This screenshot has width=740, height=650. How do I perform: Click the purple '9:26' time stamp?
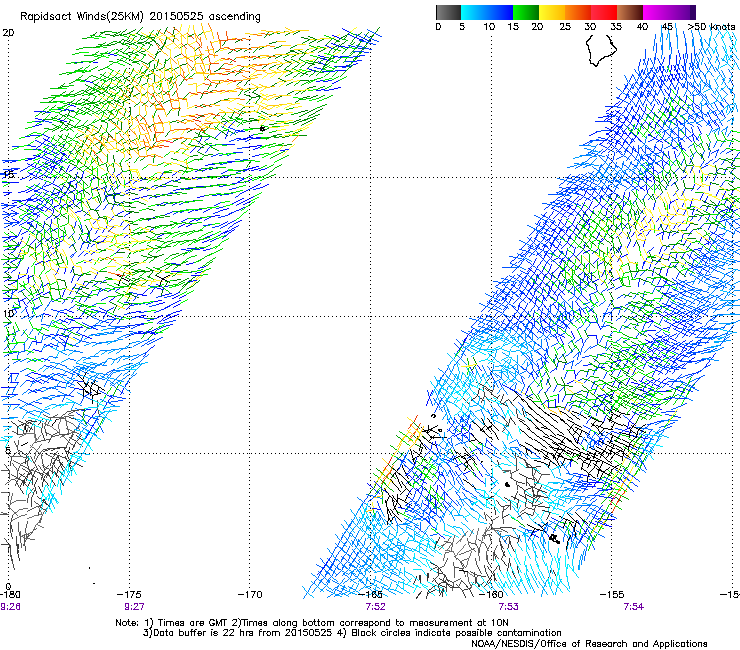click(x=10, y=607)
